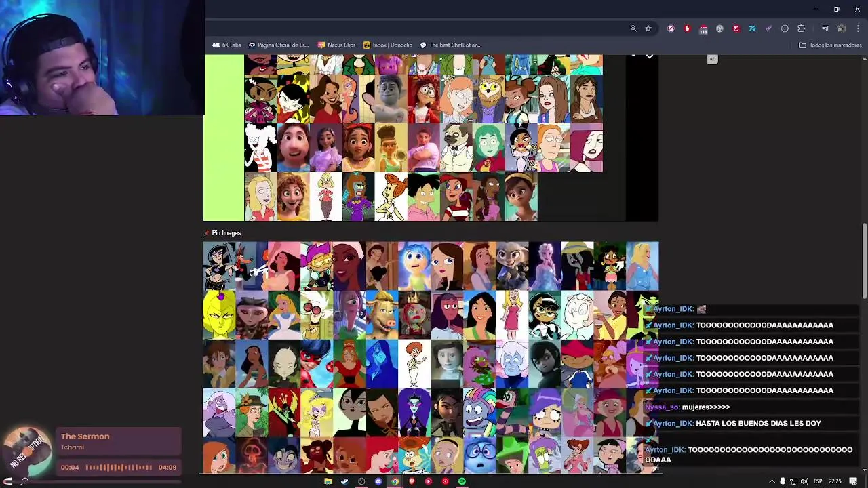Viewport: 868px width, 488px height.
Task: Select the striped snake thumbnail
Action: point(512,413)
